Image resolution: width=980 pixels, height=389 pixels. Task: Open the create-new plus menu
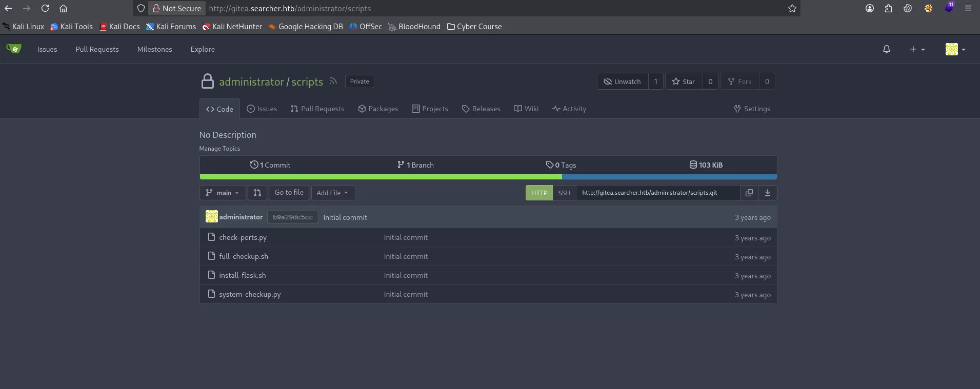pyautogui.click(x=917, y=49)
